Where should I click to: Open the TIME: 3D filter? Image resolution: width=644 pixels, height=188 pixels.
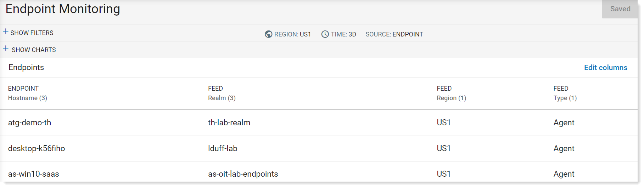tap(338, 34)
